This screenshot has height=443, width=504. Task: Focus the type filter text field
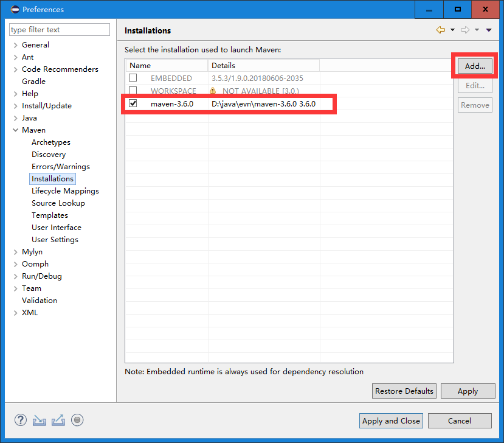coord(60,30)
